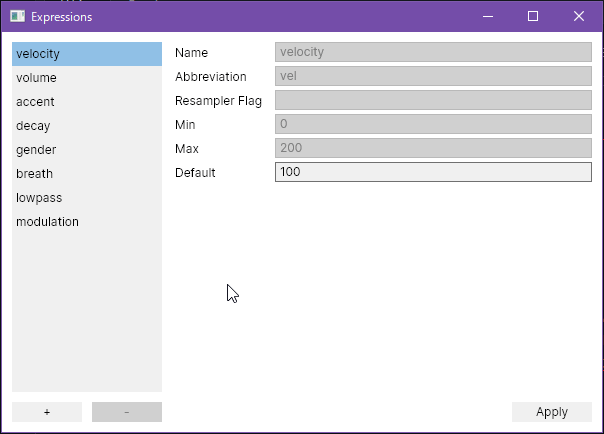
Task: Click the empty Resampler Flag field
Action: pos(433,100)
